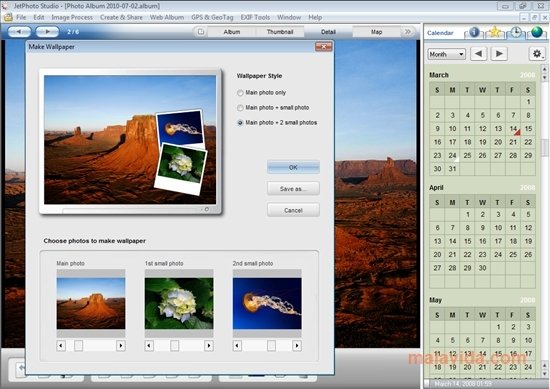Go to previous photo arrow in toolbar

pyautogui.click(x=19, y=32)
